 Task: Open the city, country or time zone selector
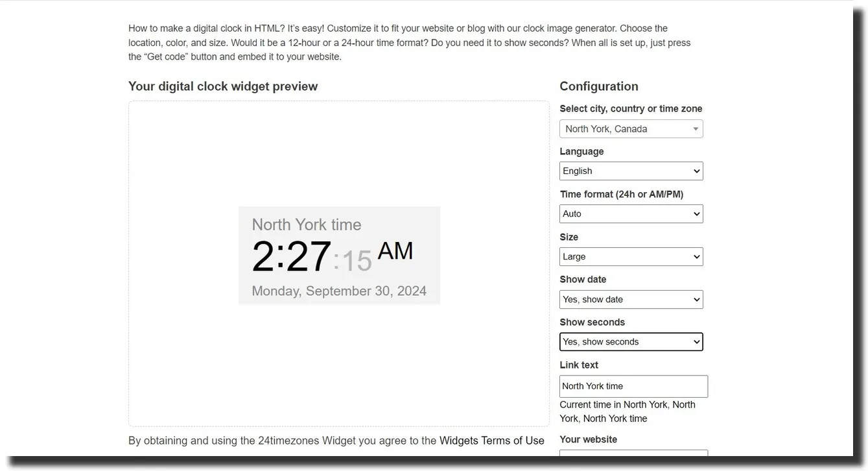(x=631, y=128)
